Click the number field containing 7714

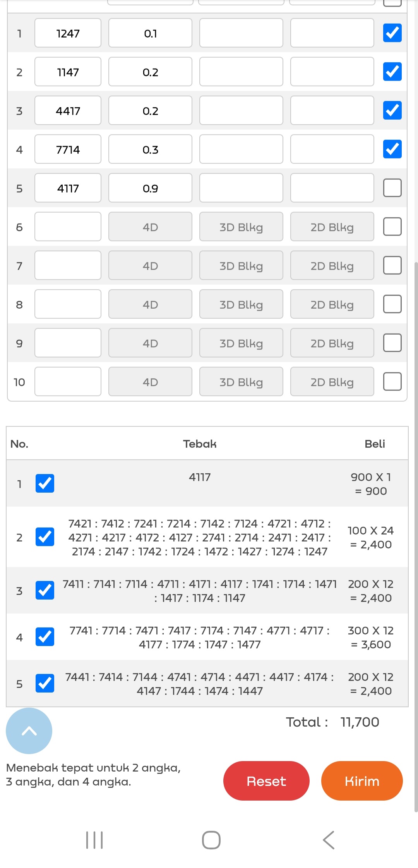tap(68, 149)
